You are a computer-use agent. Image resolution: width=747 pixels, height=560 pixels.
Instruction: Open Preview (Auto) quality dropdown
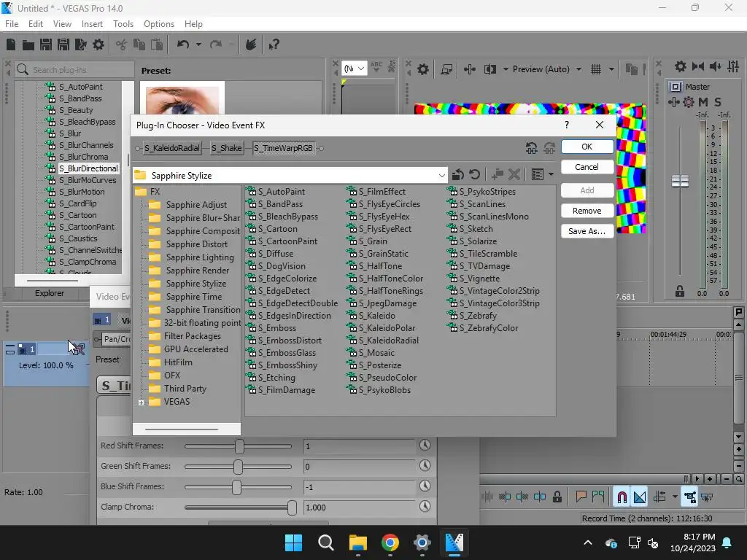pos(578,69)
